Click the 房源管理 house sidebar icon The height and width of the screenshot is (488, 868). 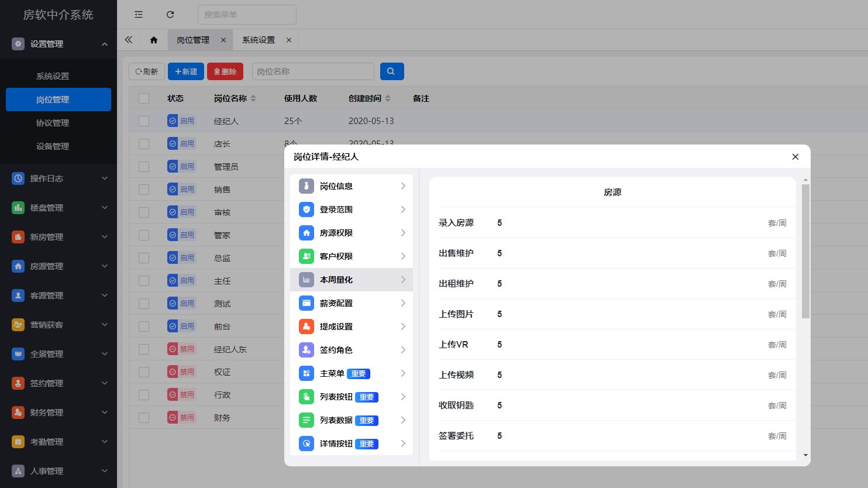(18, 266)
